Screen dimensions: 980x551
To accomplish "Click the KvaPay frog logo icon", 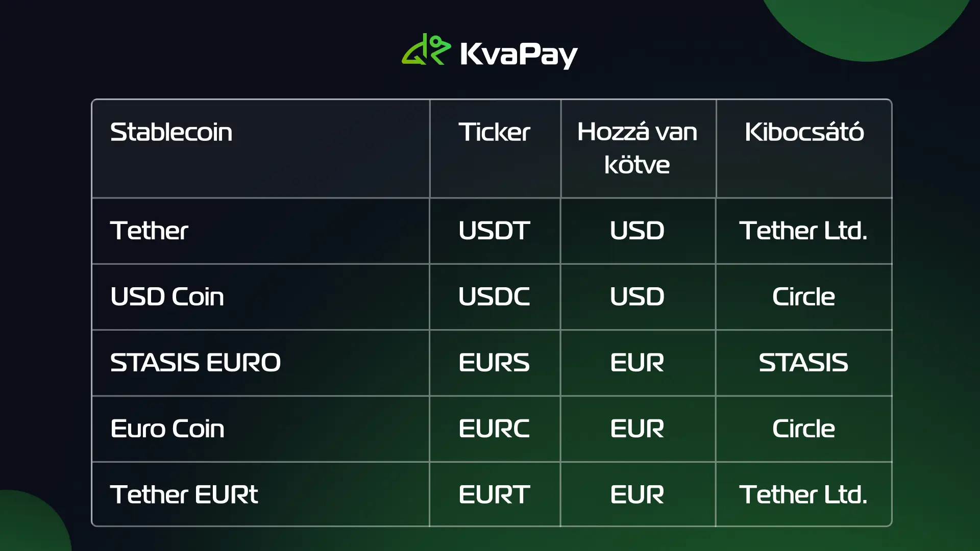I will click(x=426, y=49).
